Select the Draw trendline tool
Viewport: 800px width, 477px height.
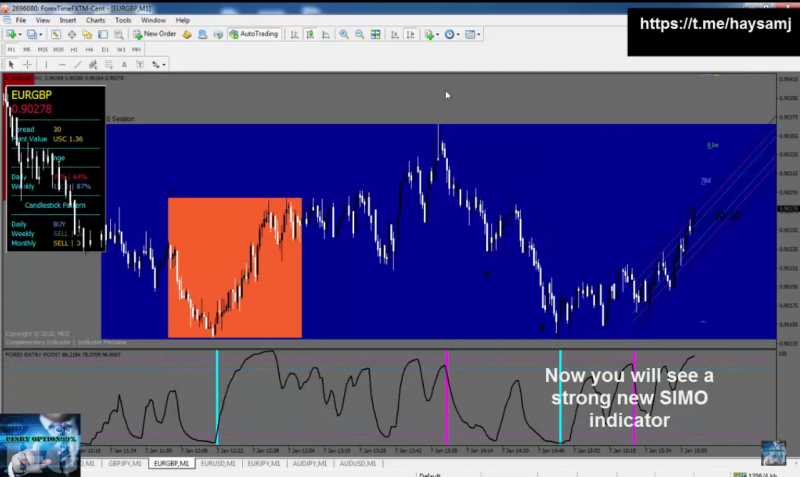coord(78,64)
